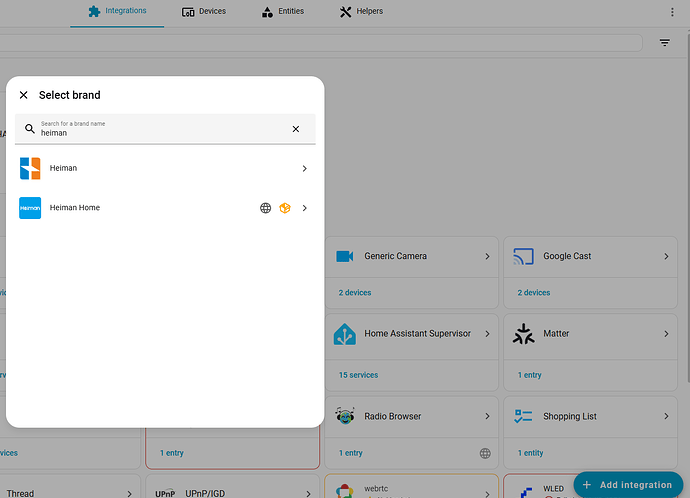The width and height of the screenshot is (690, 498).
Task: Open 1 entry link under Radio Browser
Action: tap(351, 453)
